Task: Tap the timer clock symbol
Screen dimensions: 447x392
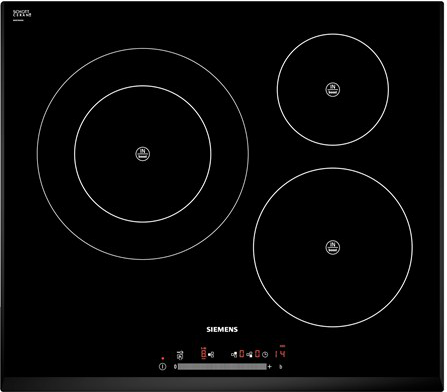Action: pos(265,355)
